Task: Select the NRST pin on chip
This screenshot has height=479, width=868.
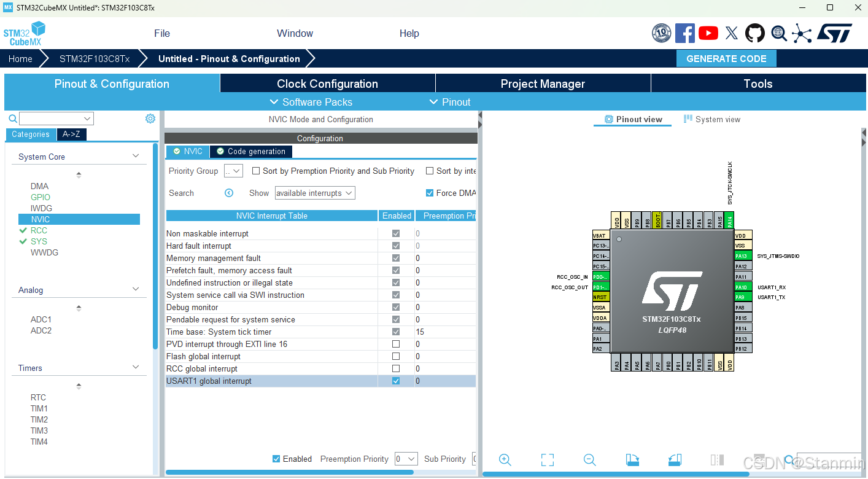Action: click(x=600, y=297)
